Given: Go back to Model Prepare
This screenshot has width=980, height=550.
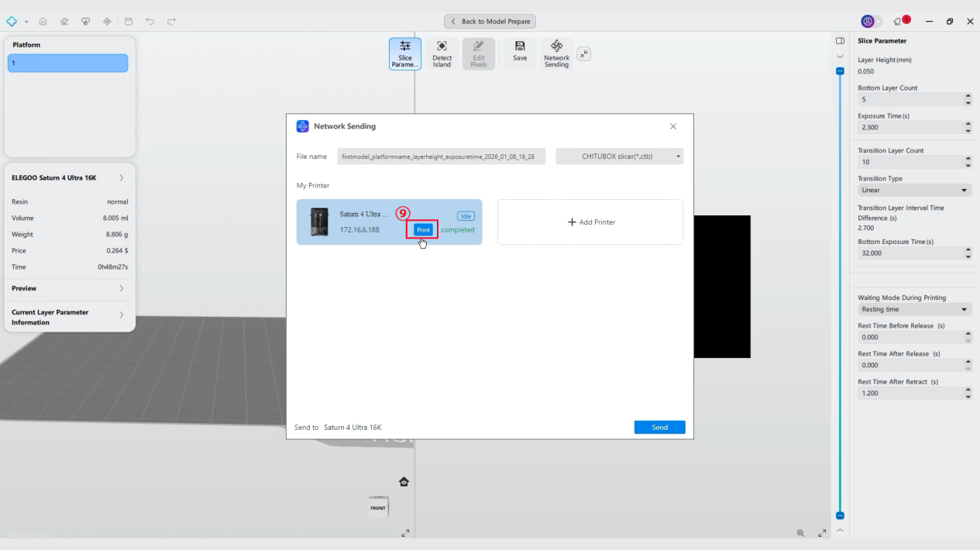Looking at the screenshot, I should pyautogui.click(x=490, y=22).
